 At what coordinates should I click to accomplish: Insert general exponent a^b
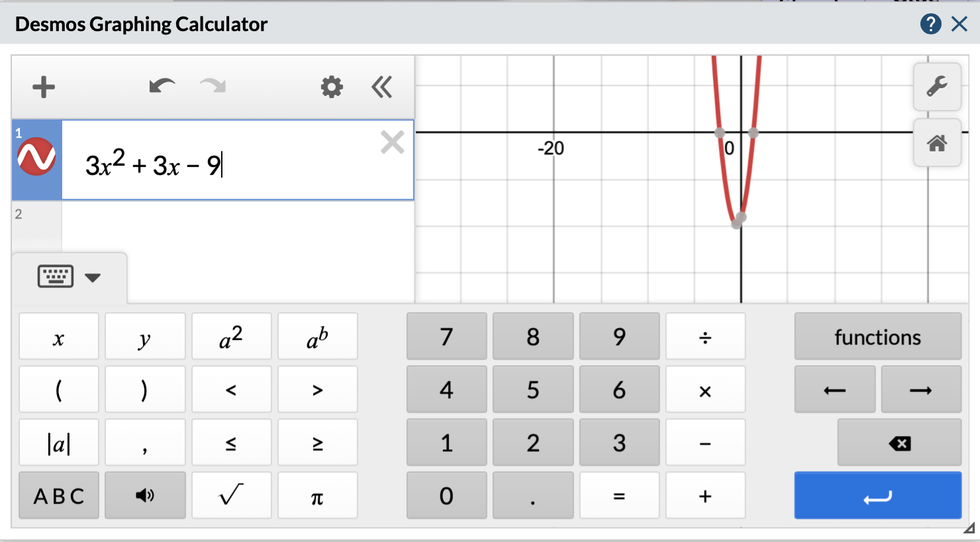318,337
